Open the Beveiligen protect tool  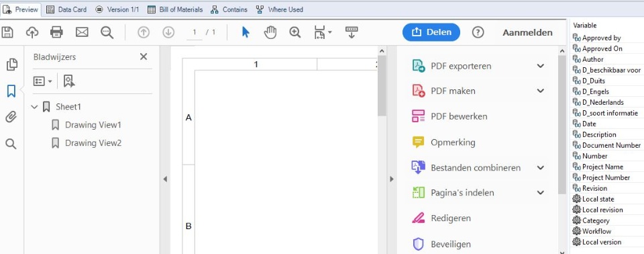[x=451, y=244]
